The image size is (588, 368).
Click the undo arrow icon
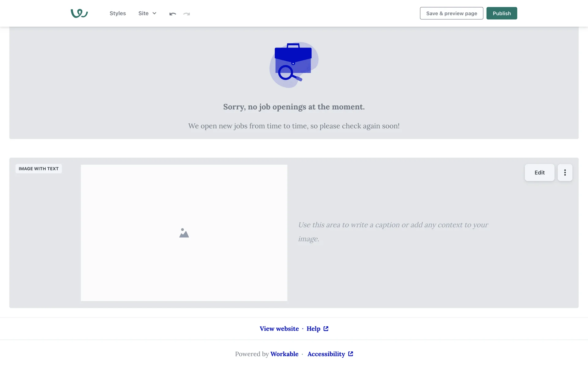pyautogui.click(x=173, y=13)
